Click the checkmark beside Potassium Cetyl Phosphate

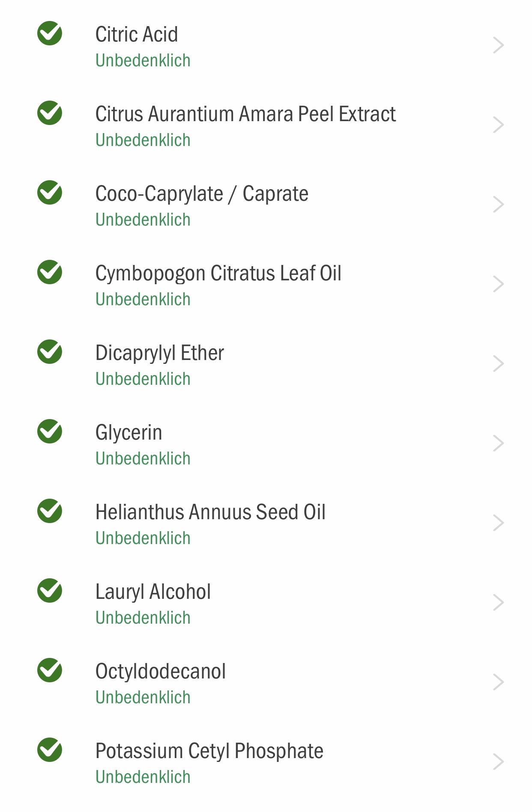[50, 750]
